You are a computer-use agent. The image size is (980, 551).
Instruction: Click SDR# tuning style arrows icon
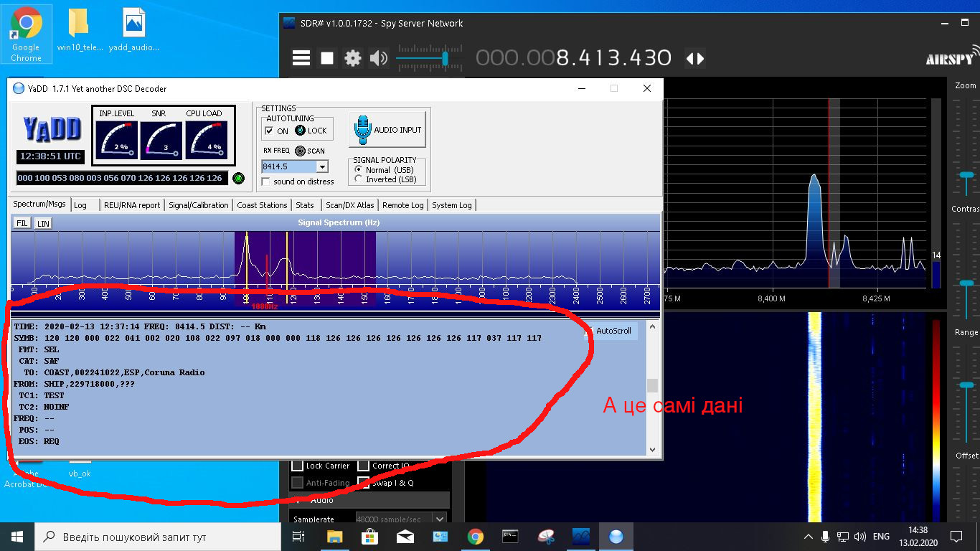(695, 58)
